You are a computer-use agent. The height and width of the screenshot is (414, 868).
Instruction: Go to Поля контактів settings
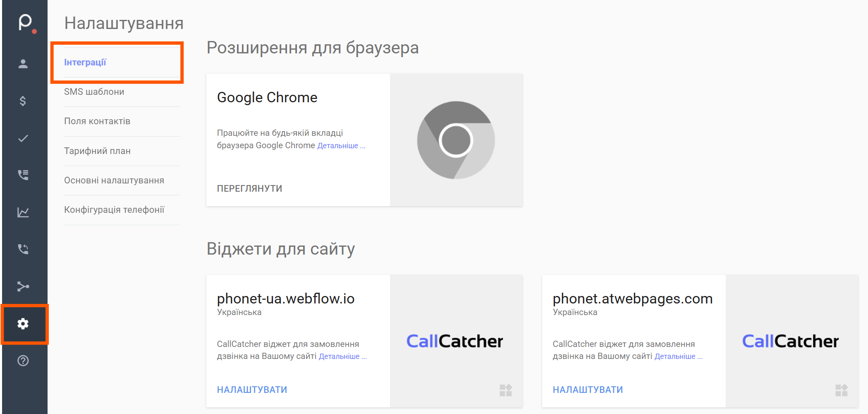pos(97,121)
